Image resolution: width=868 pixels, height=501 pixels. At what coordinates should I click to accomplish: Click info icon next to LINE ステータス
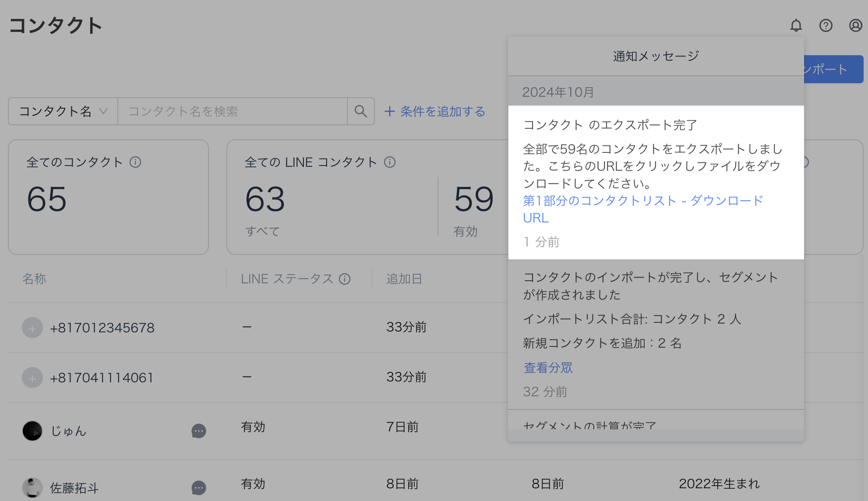pyautogui.click(x=345, y=279)
